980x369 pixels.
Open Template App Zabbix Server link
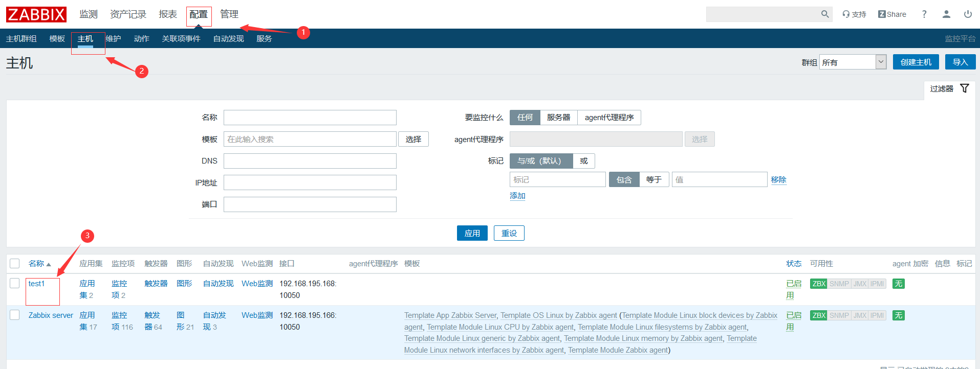450,315
